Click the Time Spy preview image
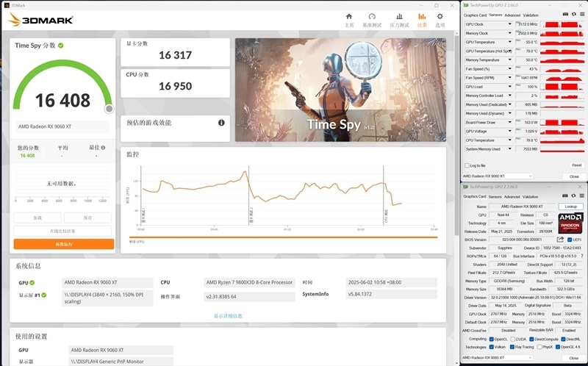This screenshot has width=588, height=366. coord(340,90)
